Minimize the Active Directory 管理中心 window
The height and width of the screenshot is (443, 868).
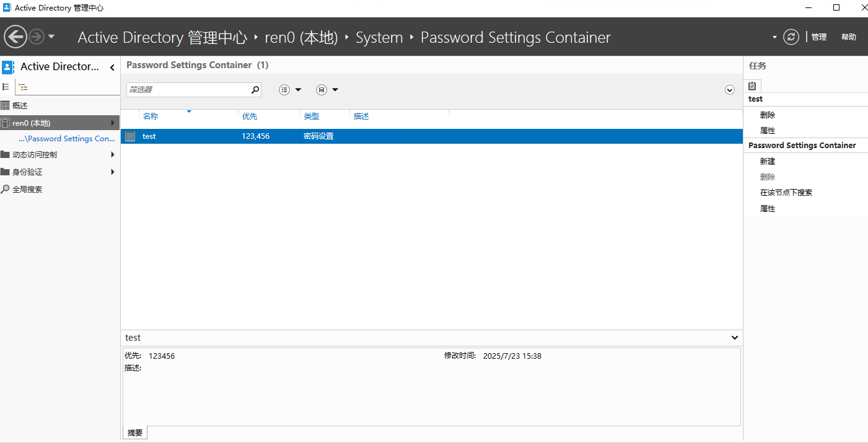pyautogui.click(x=809, y=7)
